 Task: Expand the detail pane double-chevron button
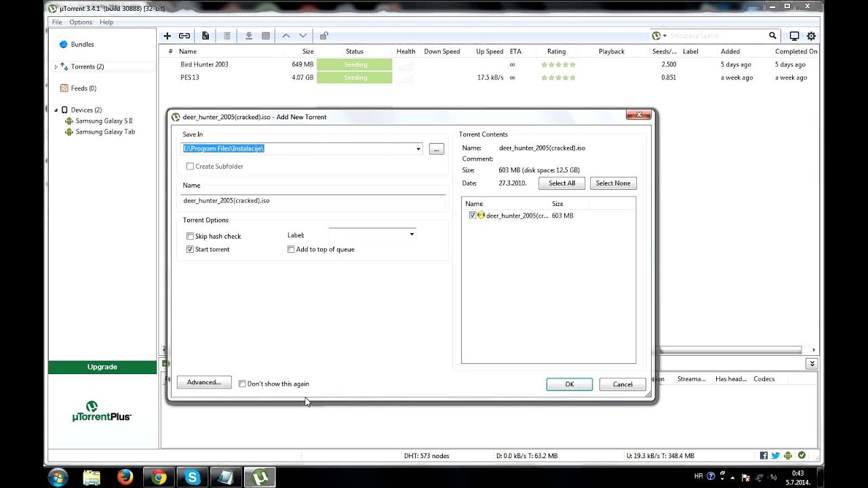tap(811, 364)
